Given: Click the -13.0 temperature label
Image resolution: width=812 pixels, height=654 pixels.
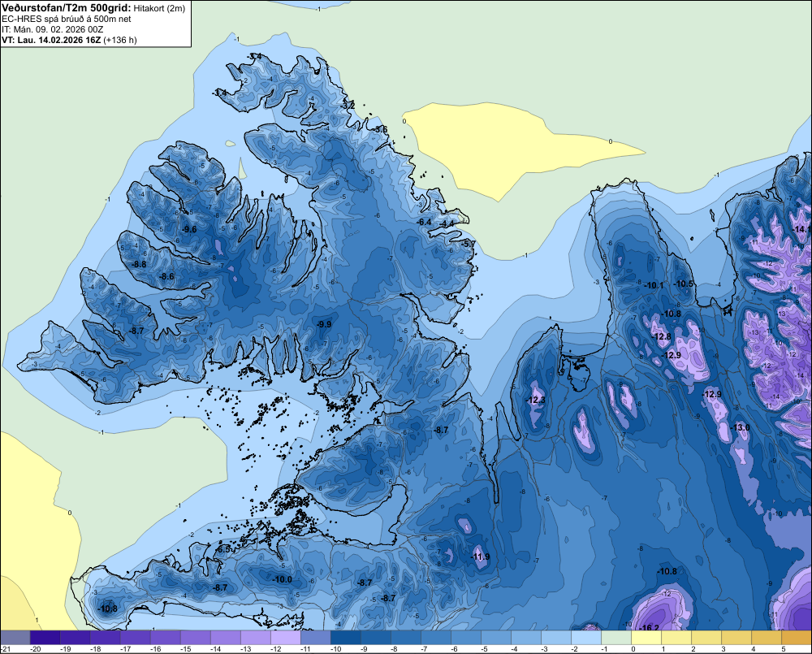Looking at the screenshot, I should coord(740,427).
